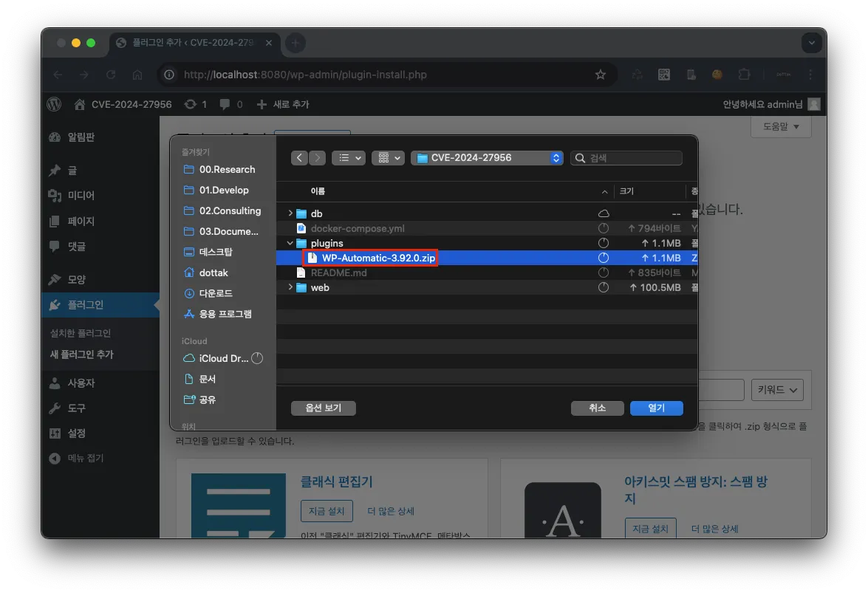Open 문서 in the iCloud section
The image size is (868, 593).
tap(200, 379)
